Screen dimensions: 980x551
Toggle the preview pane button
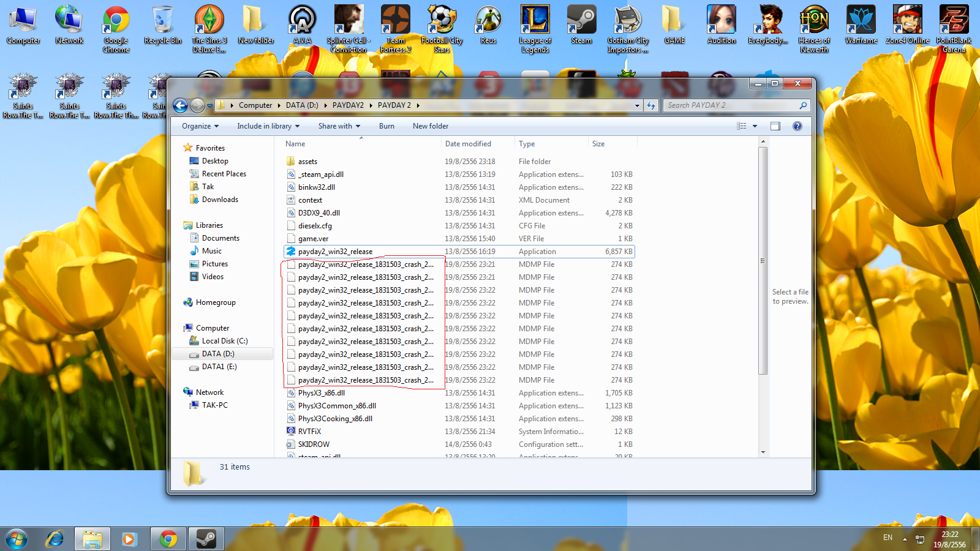pyautogui.click(x=775, y=126)
